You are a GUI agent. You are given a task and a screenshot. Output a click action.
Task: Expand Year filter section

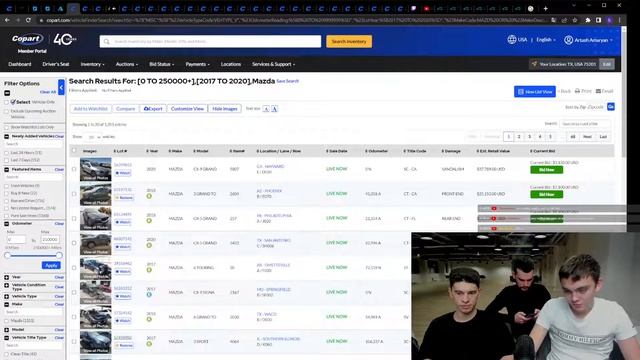coord(7,277)
